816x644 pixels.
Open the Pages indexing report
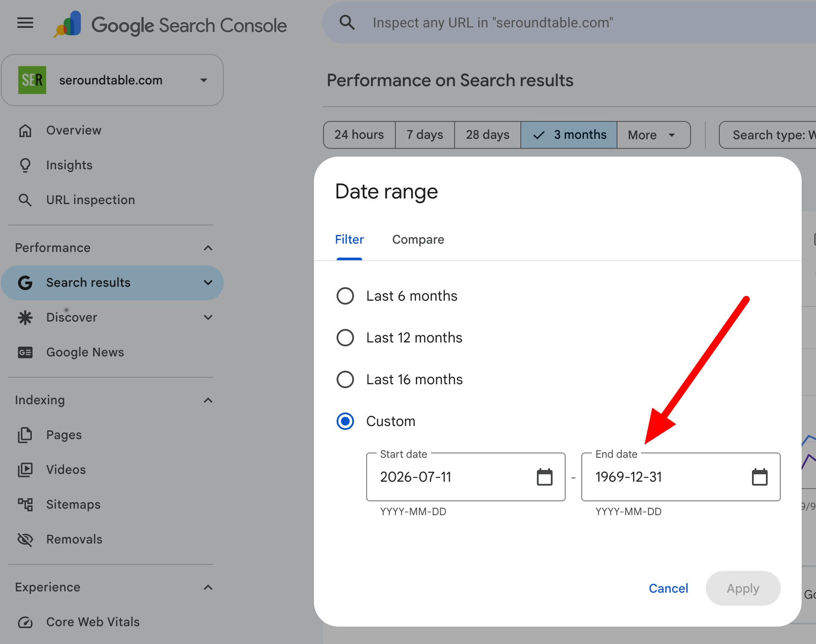click(x=64, y=435)
